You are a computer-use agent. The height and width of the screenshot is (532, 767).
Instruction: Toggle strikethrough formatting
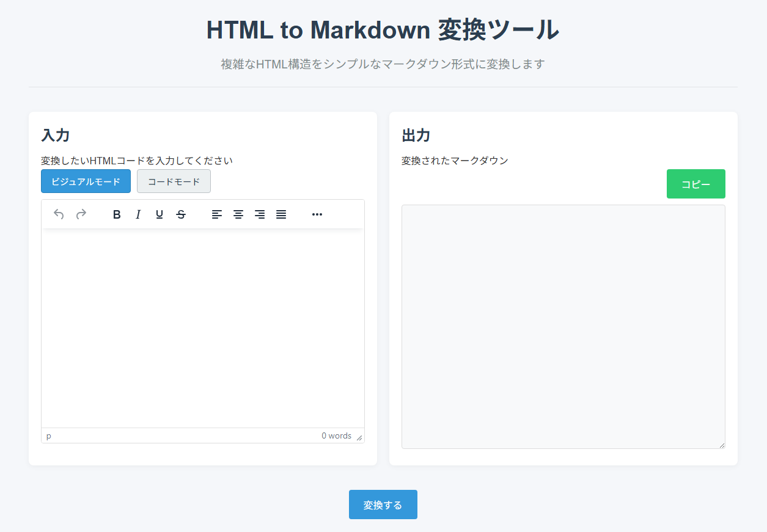point(181,214)
